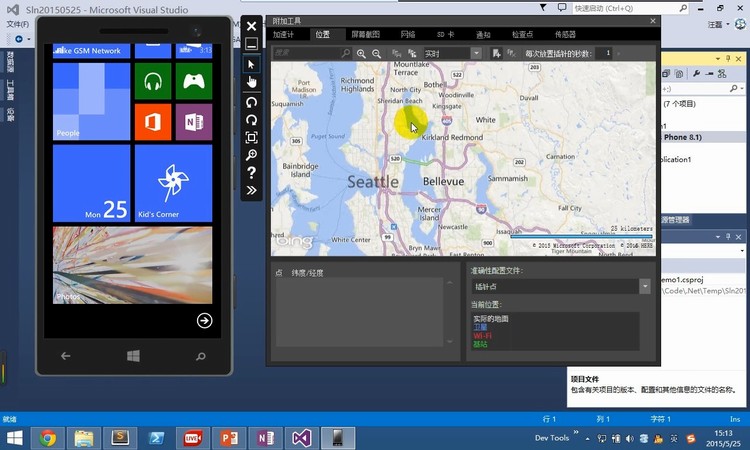
Task: Zoom out on the location map
Action: click(x=377, y=54)
